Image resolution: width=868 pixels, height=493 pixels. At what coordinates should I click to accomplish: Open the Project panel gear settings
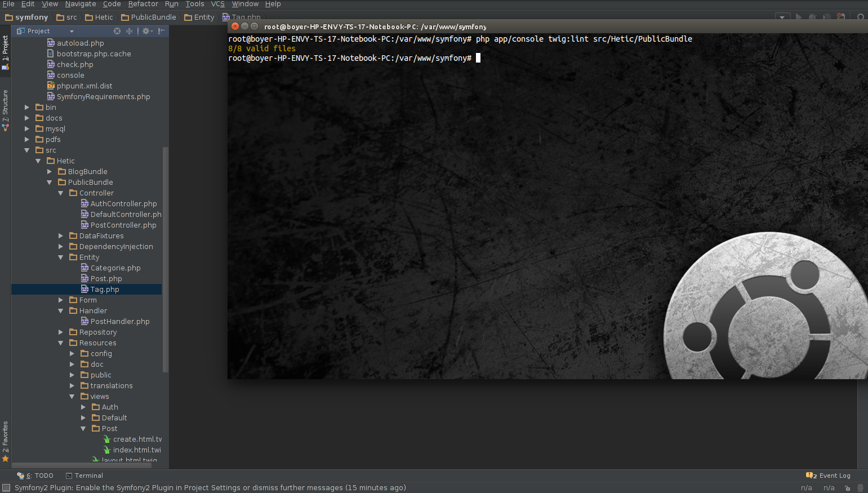point(147,31)
